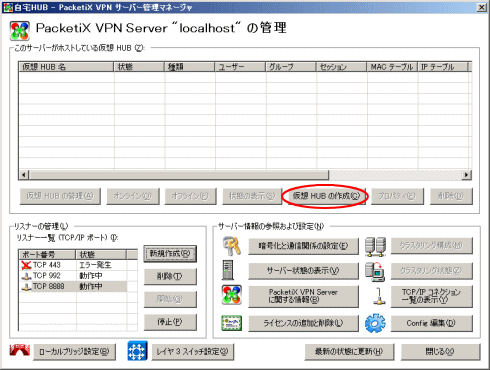Click the listener icon of TCP 992
Image resolution: width=490 pixels, height=370 pixels.
click(x=26, y=276)
